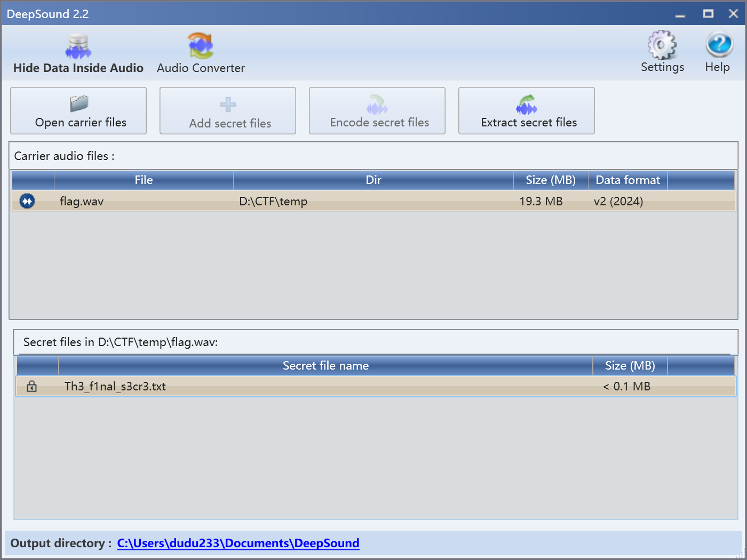Click Extract secret files button
Image resolution: width=747 pixels, height=560 pixels.
pyautogui.click(x=527, y=111)
